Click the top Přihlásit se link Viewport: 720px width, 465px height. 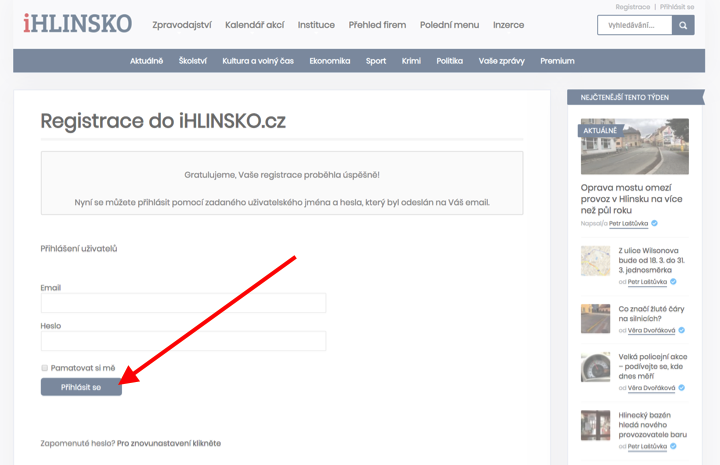coord(677,7)
